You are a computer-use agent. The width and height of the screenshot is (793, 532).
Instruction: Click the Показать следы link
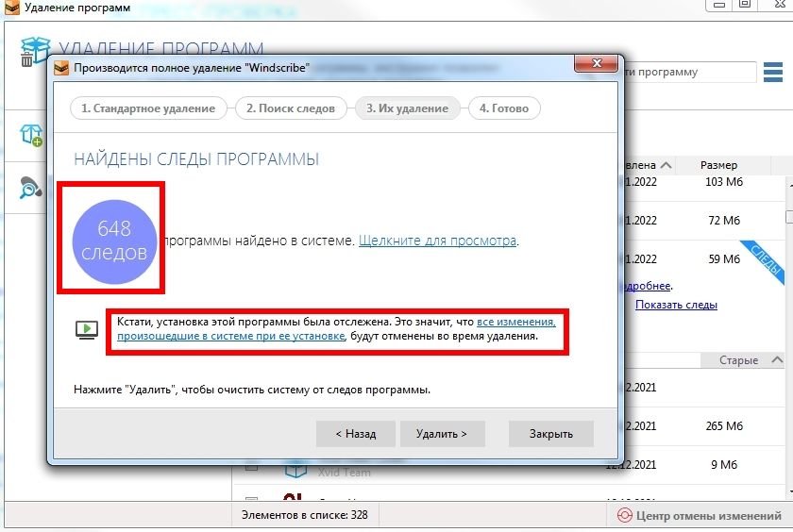pos(676,305)
